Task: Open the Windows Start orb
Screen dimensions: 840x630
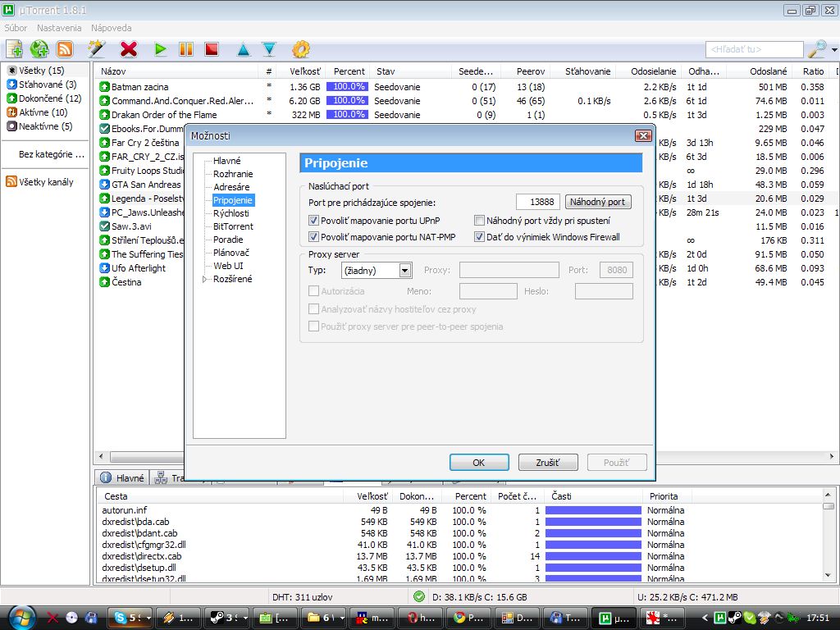Action: pyautogui.click(x=21, y=617)
